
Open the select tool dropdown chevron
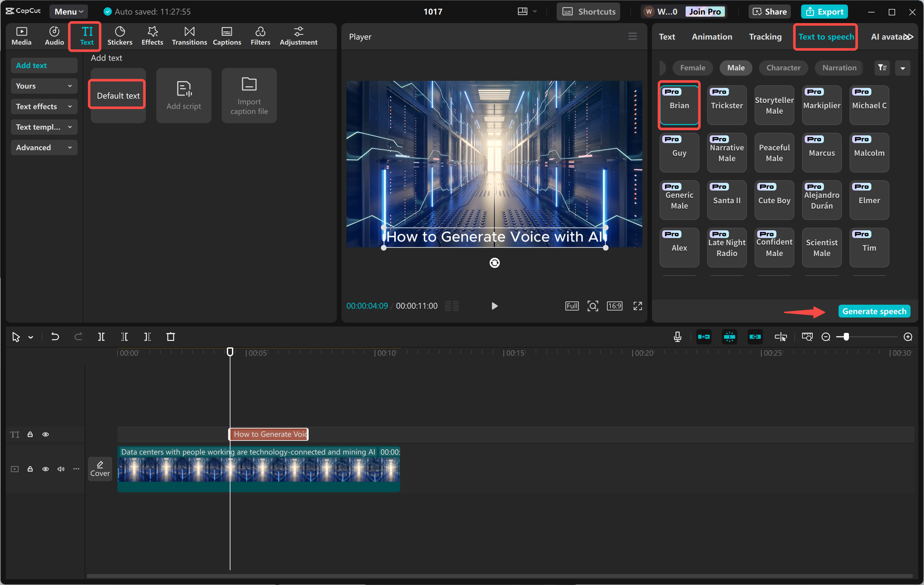[31, 337]
